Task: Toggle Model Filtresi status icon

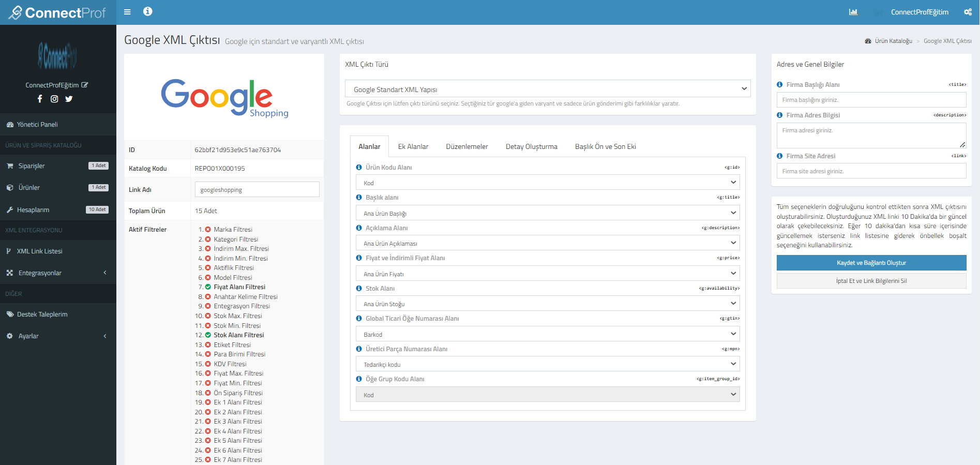Action: coord(208,277)
